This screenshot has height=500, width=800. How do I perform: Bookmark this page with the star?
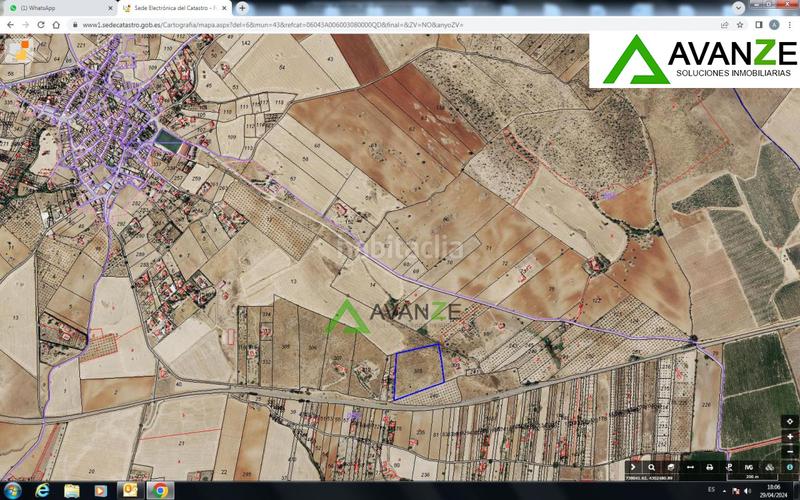point(739,24)
